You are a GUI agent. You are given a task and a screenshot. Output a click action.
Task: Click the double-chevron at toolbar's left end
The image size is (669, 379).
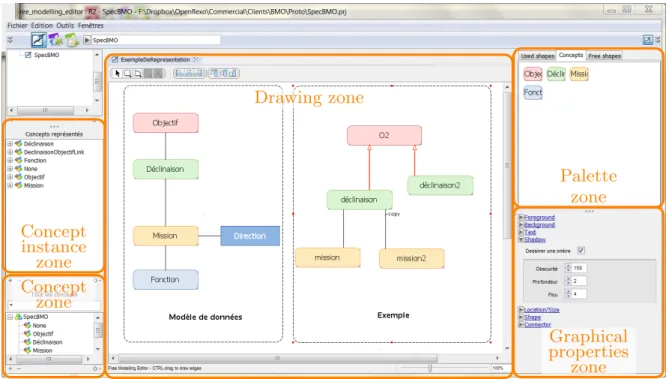10,40
